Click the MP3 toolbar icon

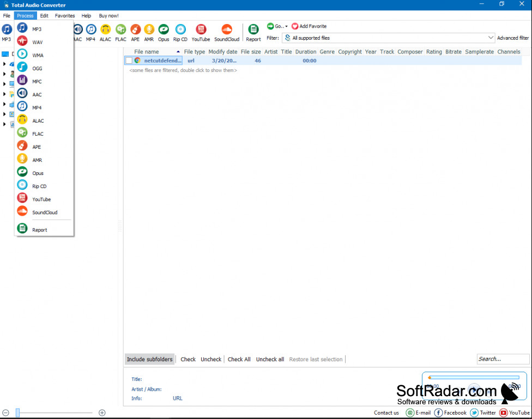(7, 33)
